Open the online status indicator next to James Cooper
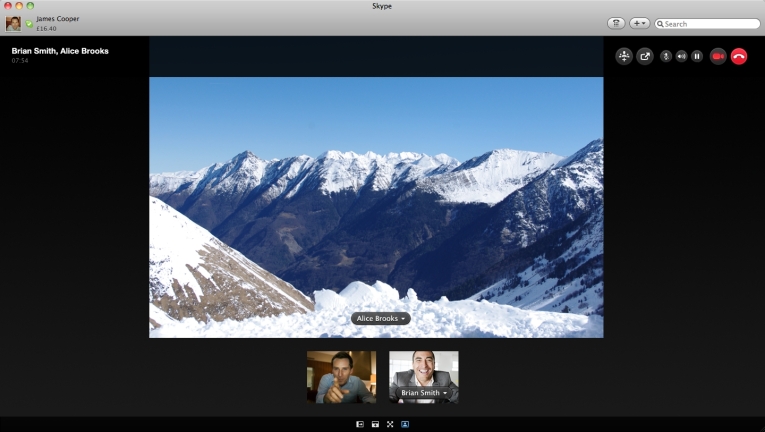This screenshot has width=765, height=432. click(x=29, y=23)
